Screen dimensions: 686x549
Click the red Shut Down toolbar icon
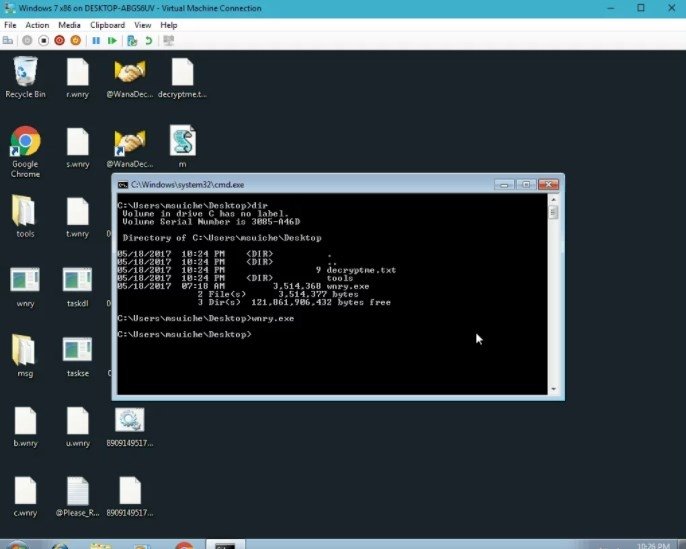[x=60, y=41]
